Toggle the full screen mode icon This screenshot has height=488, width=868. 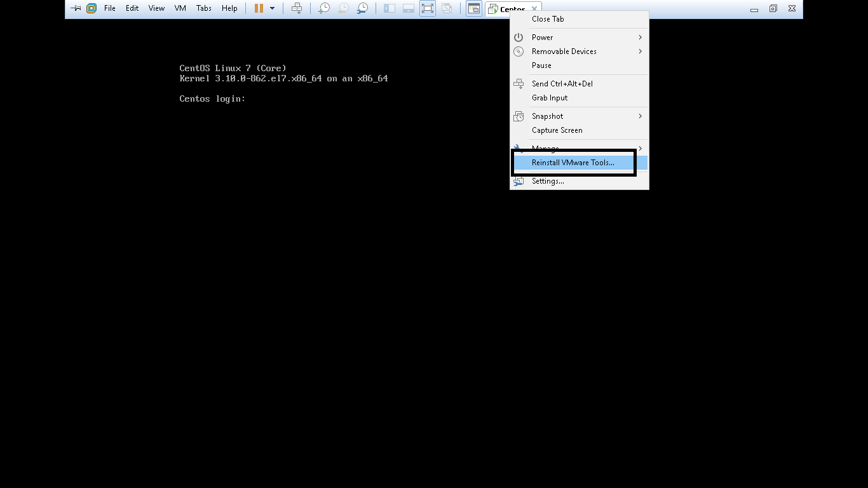[428, 8]
